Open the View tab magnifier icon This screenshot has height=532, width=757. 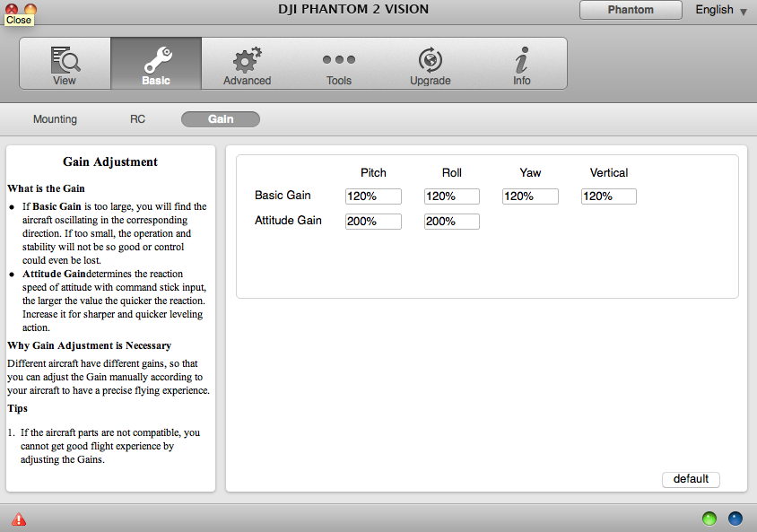[65, 59]
